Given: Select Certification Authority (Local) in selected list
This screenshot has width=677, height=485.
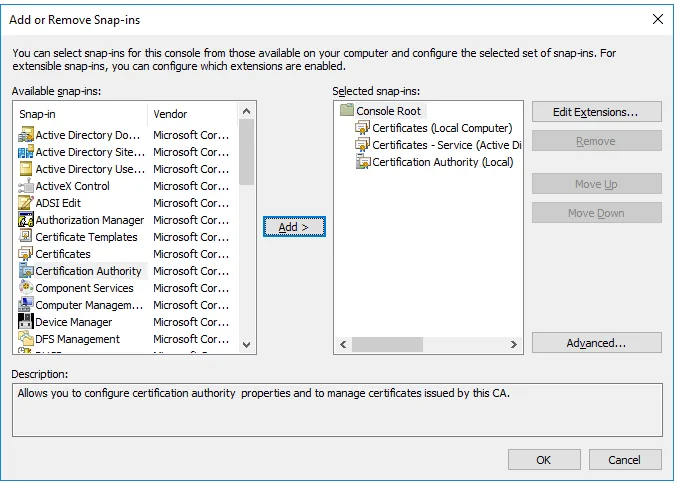Looking at the screenshot, I should 442,162.
